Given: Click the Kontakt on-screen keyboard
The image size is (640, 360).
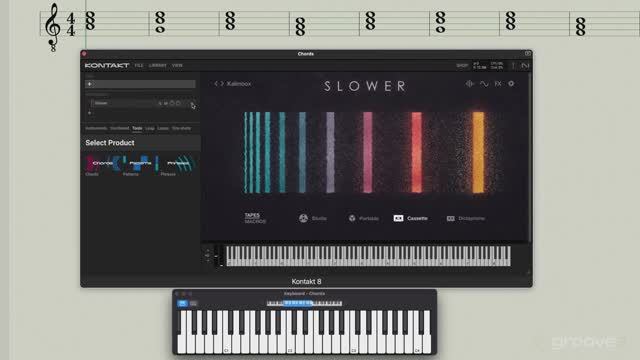Looking at the screenshot, I should point(368,256).
